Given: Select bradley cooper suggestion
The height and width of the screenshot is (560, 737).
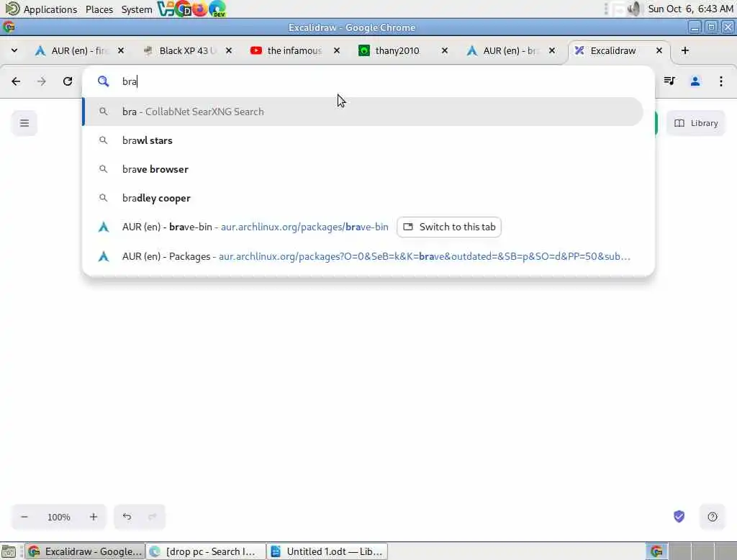Looking at the screenshot, I should (363, 198).
